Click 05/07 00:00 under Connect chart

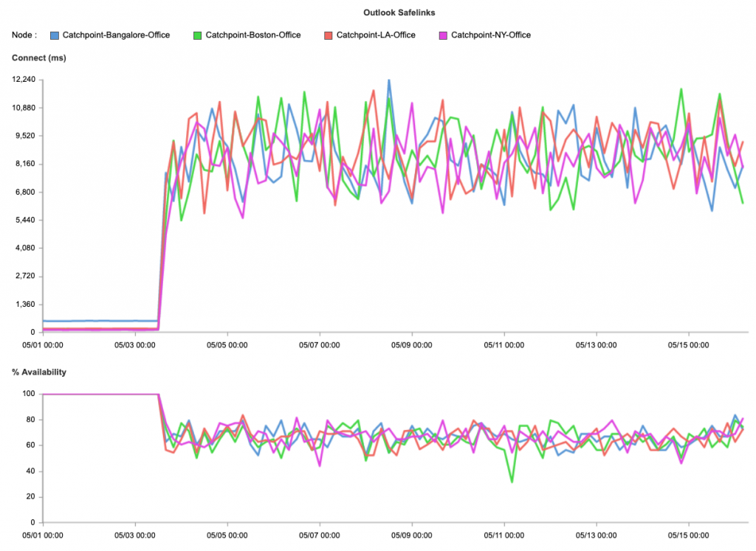coord(319,345)
